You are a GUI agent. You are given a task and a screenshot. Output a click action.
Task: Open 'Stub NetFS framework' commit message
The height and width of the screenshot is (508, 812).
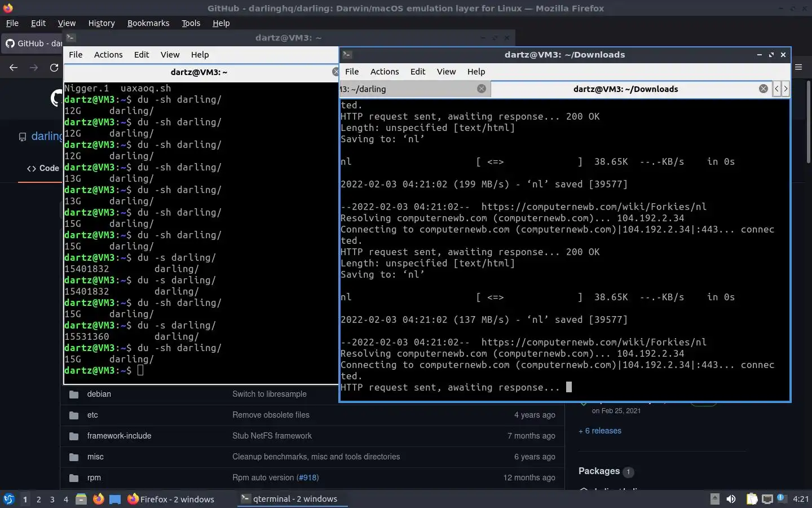272,436
